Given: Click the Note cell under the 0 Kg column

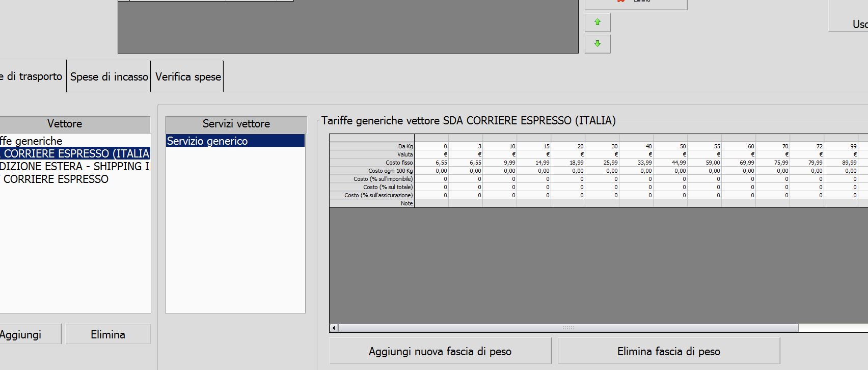Looking at the screenshot, I should 431,203.
